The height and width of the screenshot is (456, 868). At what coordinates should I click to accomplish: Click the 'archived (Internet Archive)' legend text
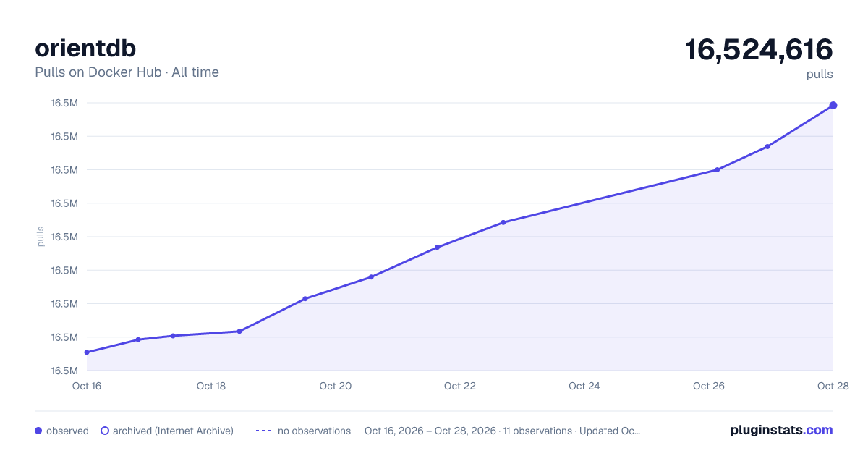click(173, 431)
